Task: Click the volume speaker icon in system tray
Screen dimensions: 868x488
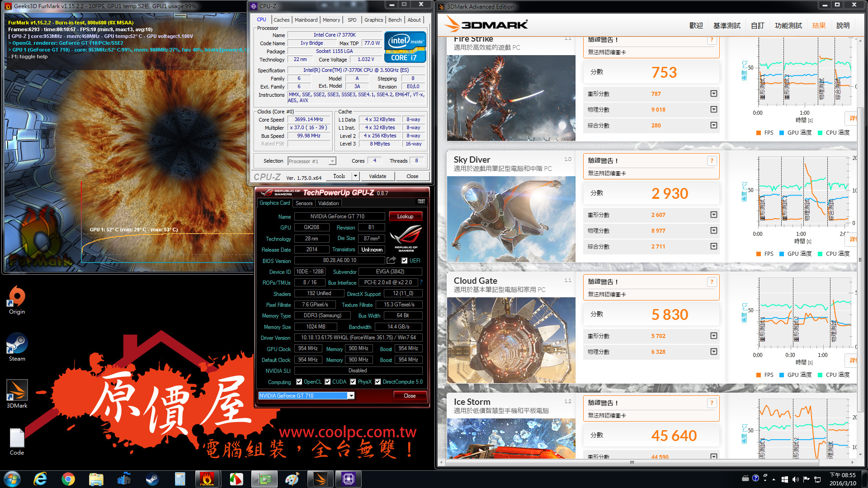Action: point(796,479)
